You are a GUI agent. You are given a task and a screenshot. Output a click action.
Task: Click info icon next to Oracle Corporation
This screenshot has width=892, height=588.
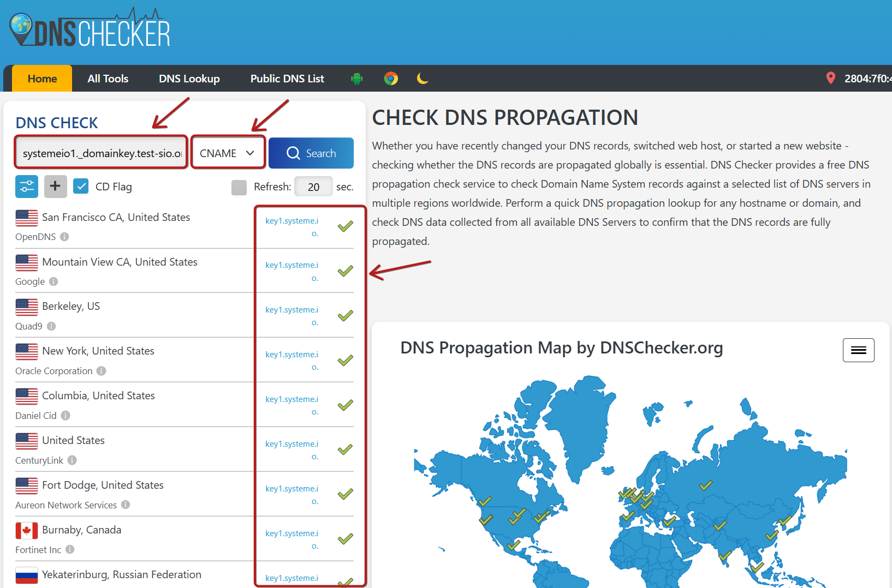(x=102, y=371)
